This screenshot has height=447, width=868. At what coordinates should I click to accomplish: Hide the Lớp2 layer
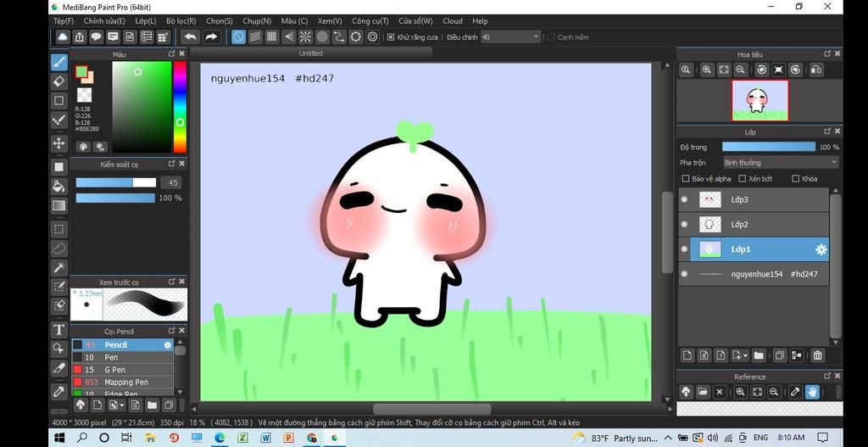pyautogui.click(x=685, y=224)
